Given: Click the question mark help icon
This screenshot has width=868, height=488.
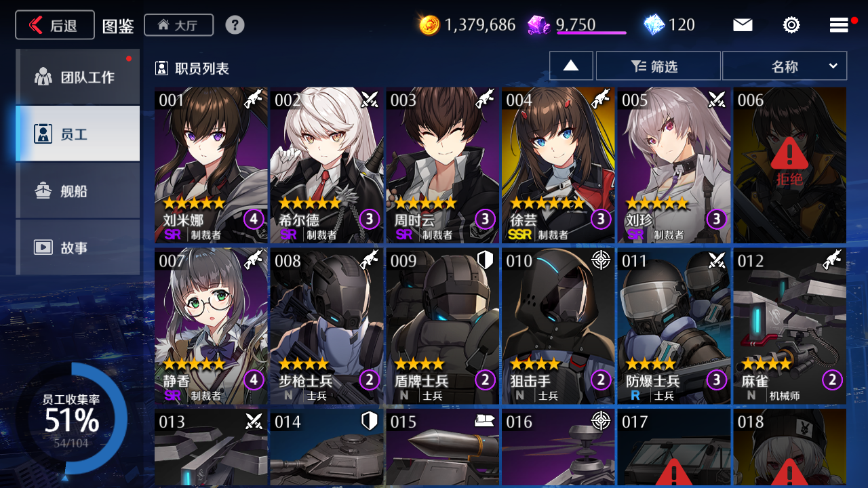Looking at the screenshot, I should 235,25.
